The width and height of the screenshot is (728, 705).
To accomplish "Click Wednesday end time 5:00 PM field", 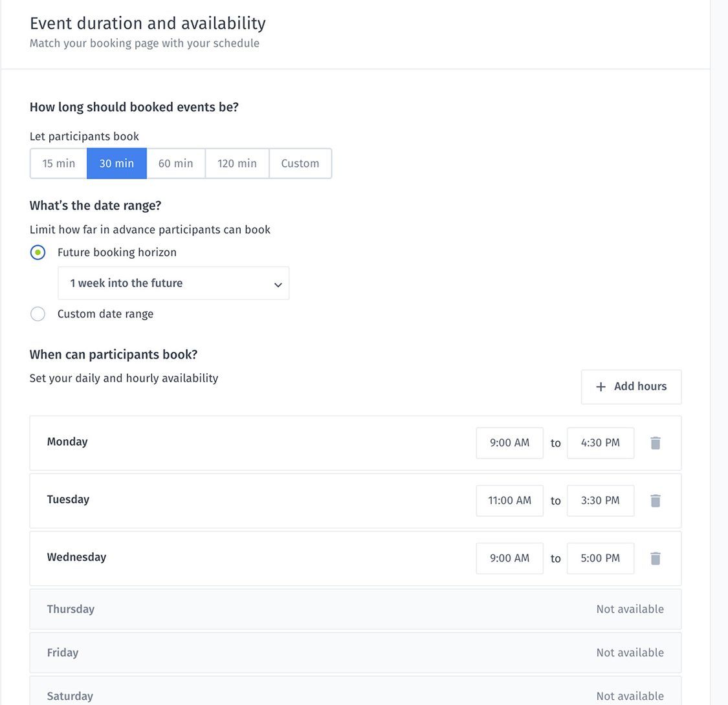I will [x=600, y=558].
